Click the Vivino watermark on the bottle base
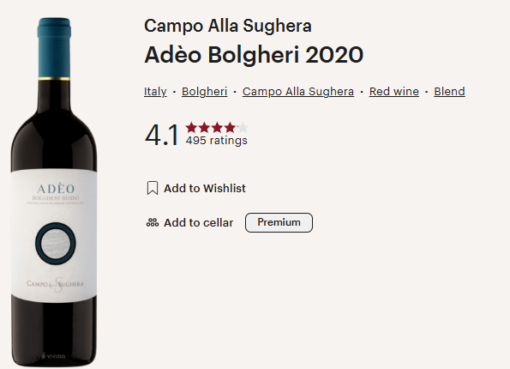Screen dimensions: 510x369 (x=53, y=356)
